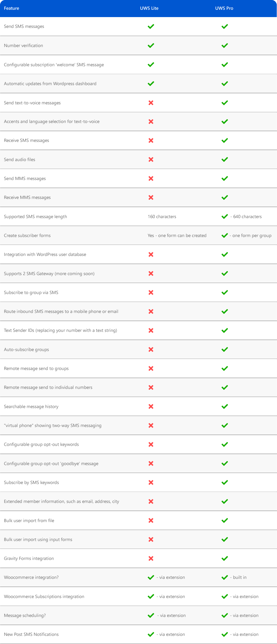This screenshot has width=277, height=644.
Task: Select the UWS Pro column header
Action: [x=224, y=8]
